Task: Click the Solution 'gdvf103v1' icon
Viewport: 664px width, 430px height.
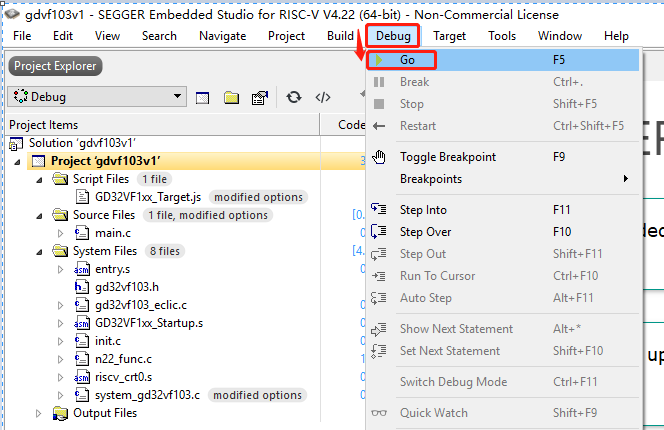Action: click(16, 144)
